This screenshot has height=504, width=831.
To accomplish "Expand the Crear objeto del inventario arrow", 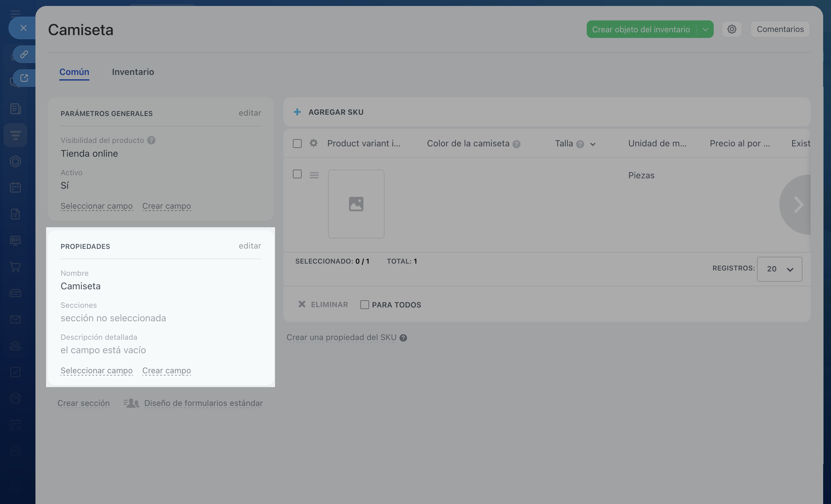I will click(705, 29).
